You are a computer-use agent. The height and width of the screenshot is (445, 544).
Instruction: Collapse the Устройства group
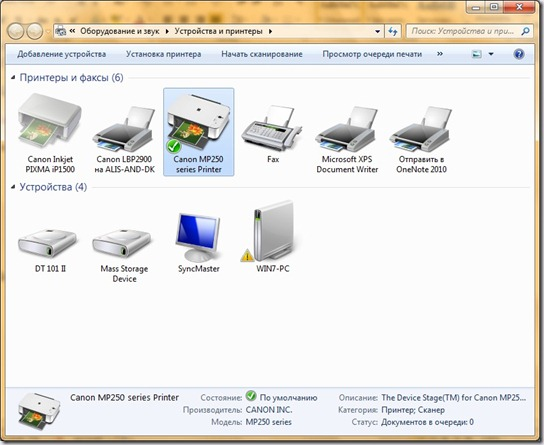click(x=13, y=187)
